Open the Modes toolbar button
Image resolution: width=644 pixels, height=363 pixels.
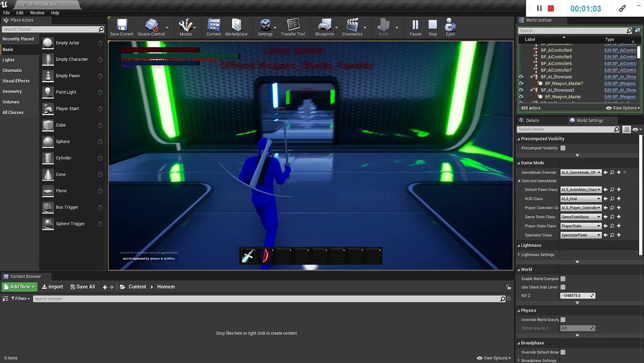point(186,28)
